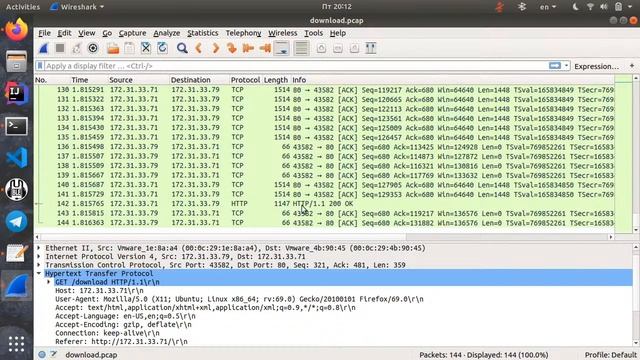Go back in packet history arrow
This screenshot has height=360, width=640.
click(x=199, y=48)
